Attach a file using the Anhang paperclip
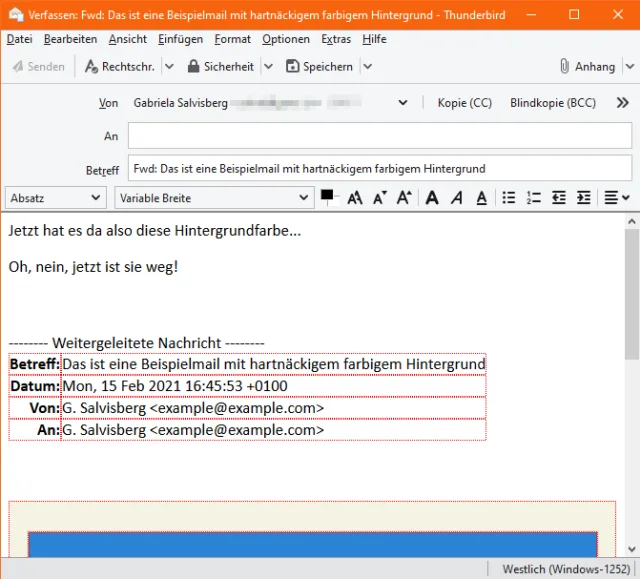Image resolution: width=640 pixels, height=579 pixels. (x=587, y=67)
